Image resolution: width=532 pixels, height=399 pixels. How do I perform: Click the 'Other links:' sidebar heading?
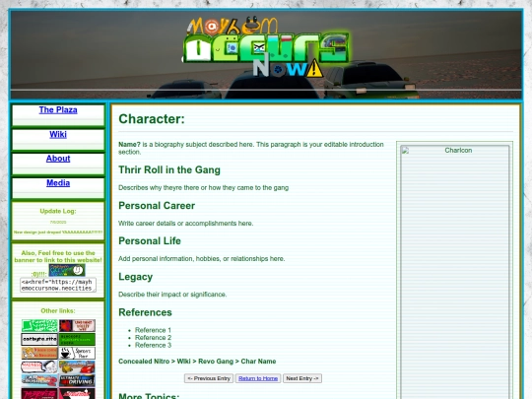pyautogui.click(x=58, y=310)
